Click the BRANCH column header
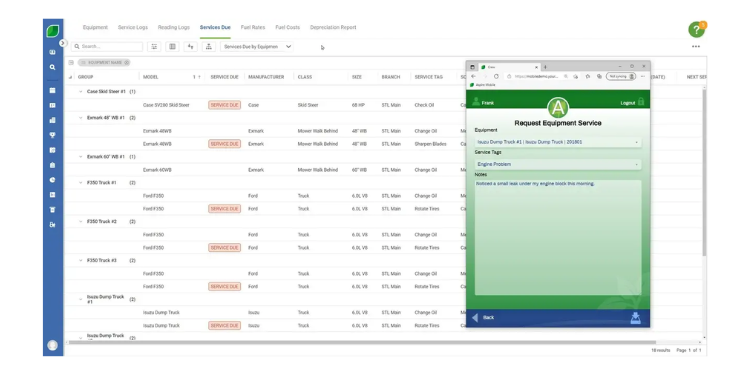750x375 pixels. pyautogui.click(x=391, y=77)
